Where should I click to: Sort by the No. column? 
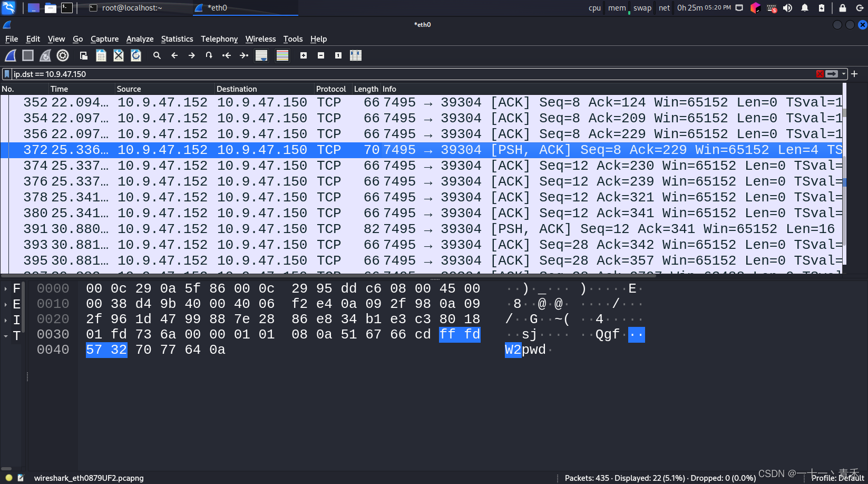click(24, 89)
